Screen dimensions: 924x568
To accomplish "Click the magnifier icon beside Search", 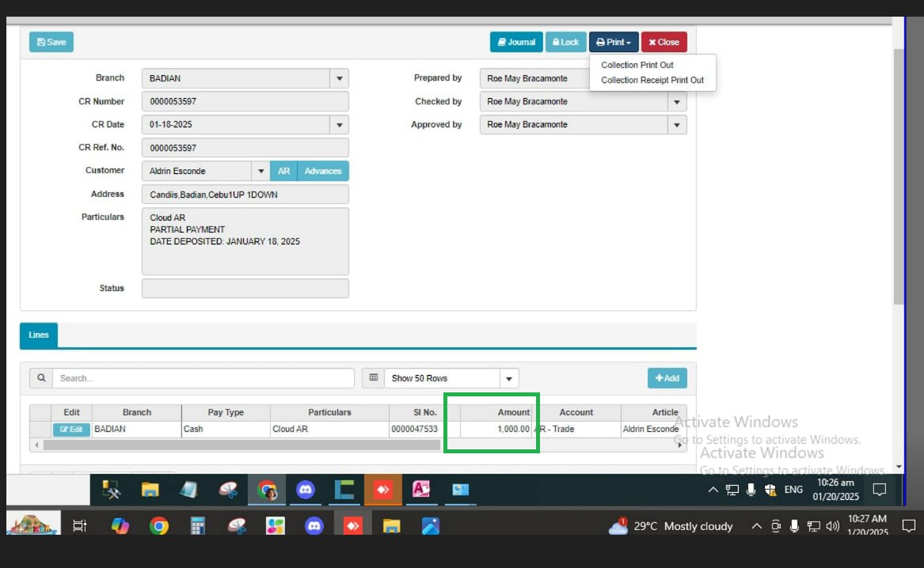I will tap(41, 378).
